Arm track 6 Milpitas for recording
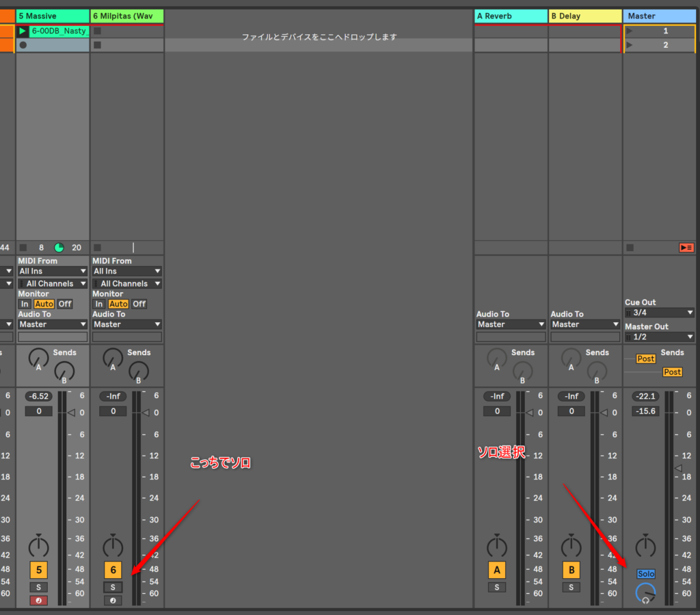 tap(113, 601)
